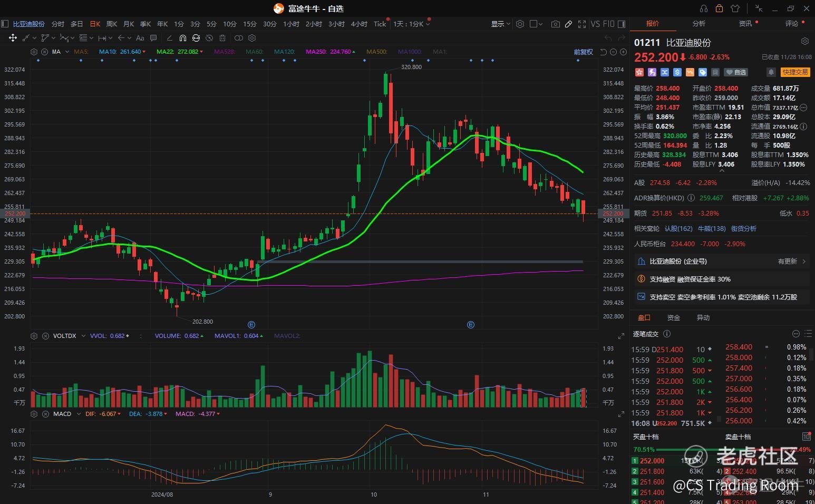Open the 1天:1分K interval dropdown
The image size is (815, 504).
click(x=412, y=24)
